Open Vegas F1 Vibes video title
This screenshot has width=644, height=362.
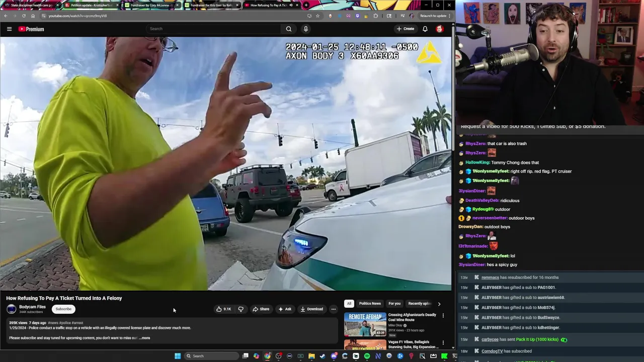coord(413,344)
